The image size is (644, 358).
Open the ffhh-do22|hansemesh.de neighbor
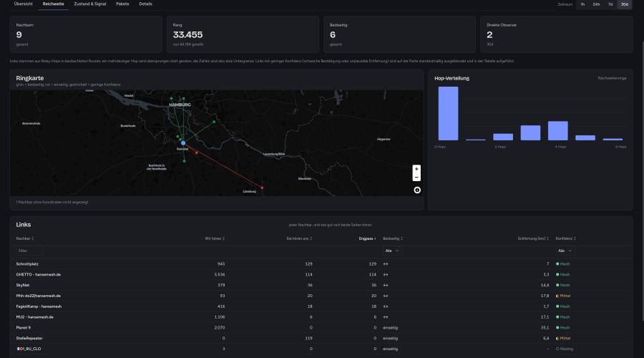tap(38, 296)
